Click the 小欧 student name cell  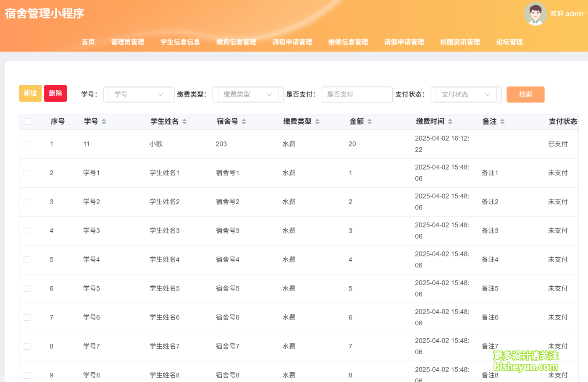[156, 144]
